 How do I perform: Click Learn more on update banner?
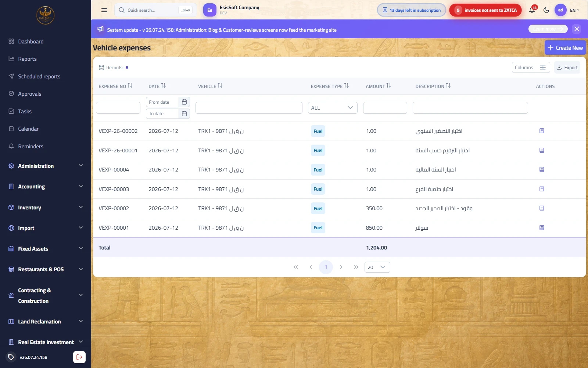[x=548, y=29]
